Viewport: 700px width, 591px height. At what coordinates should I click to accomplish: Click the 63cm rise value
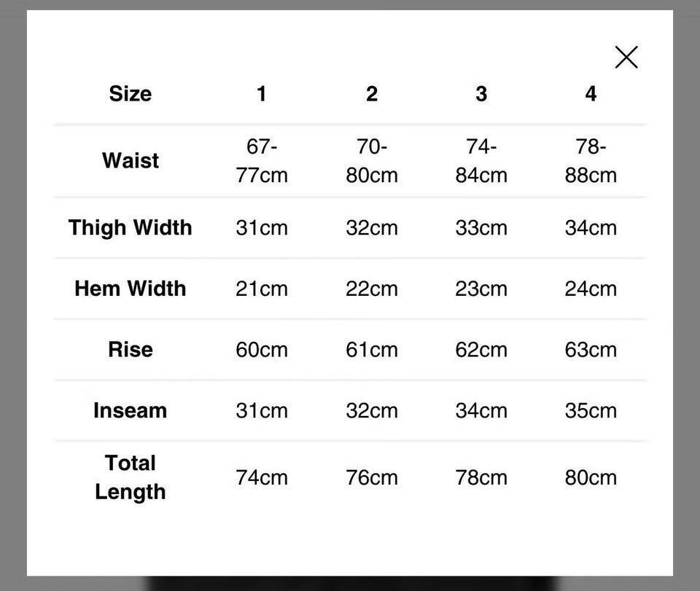[591, 350]
